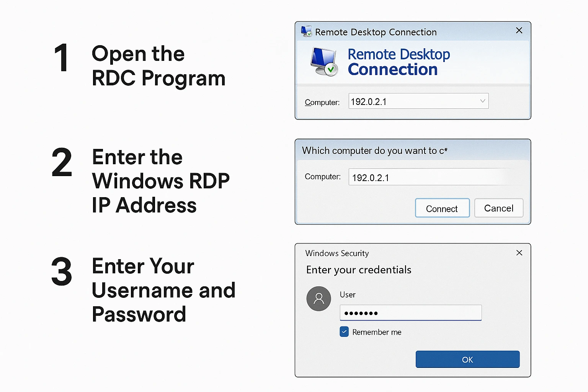Click the user avatar icon in Windows Security
The image size is (588, 392).
click(318, 299)
